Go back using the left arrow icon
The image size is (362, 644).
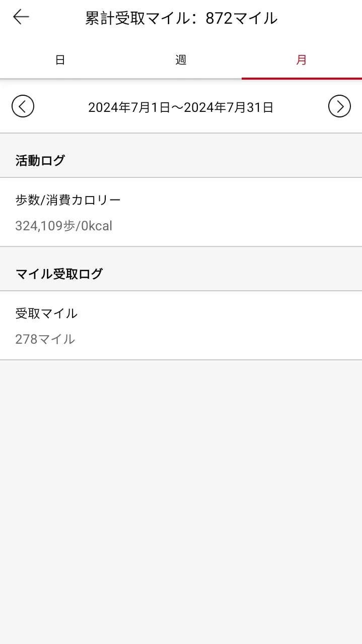click(x=21, y=18)
